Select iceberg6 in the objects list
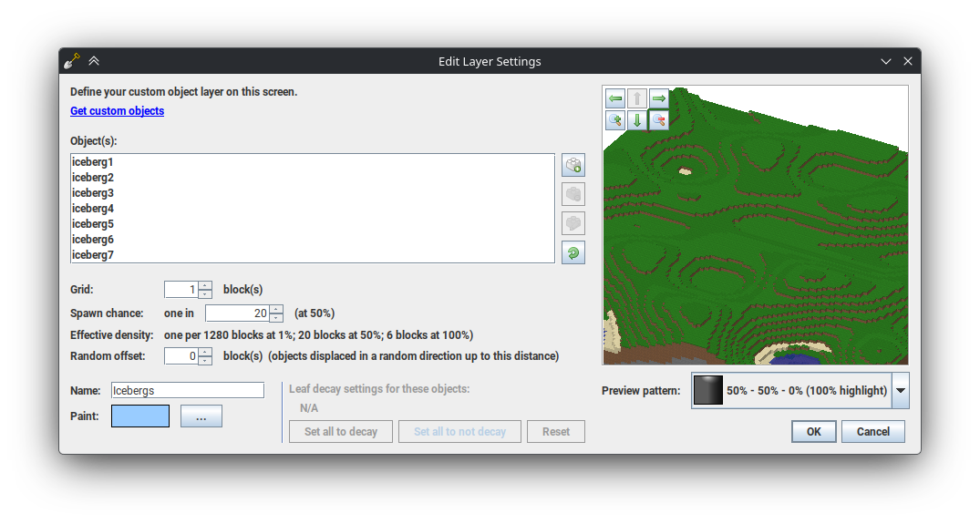Screen dimensions: 980x524 [x=93, y=240]
